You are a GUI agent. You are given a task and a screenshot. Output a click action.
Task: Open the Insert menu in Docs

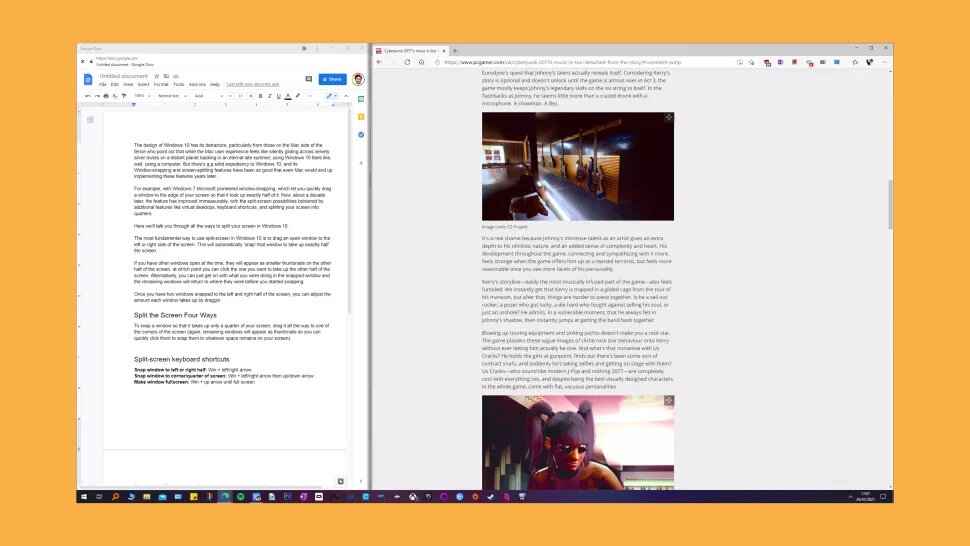(x=143, y=84)
